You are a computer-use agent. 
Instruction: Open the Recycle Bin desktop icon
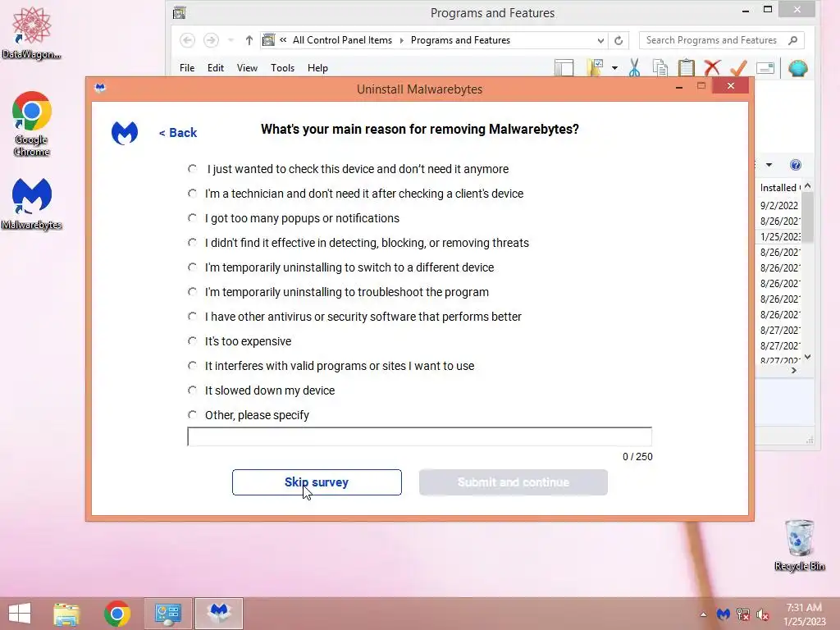tap(799, 546)
